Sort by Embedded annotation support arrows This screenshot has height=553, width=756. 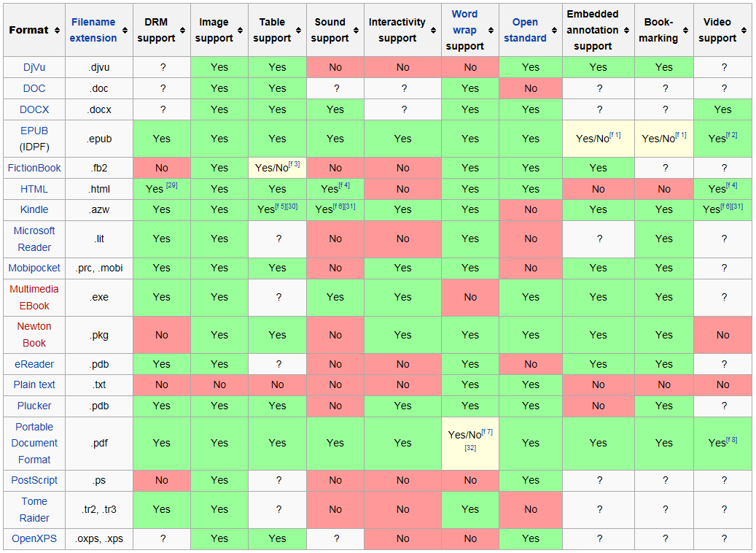tap(626, 30)
